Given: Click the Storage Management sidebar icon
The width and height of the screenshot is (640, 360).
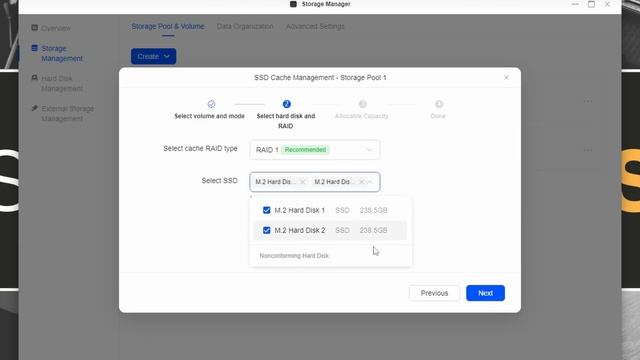Looking at the screenshot, I should (x=35, y=48).
